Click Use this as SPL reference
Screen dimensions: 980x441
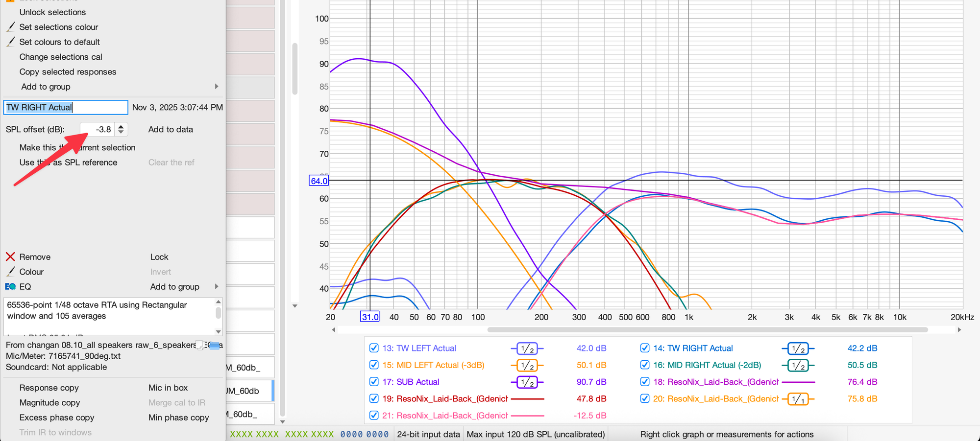[68, 162]
